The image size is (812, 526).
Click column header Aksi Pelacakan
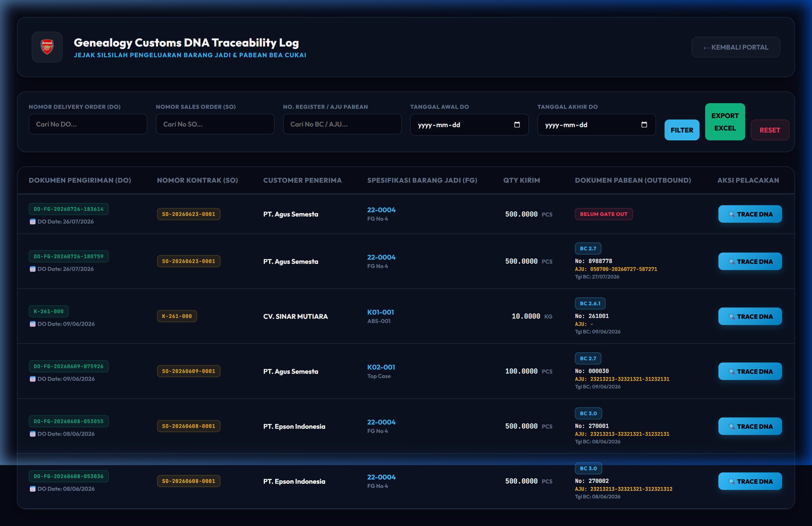(x=748, y=180)
